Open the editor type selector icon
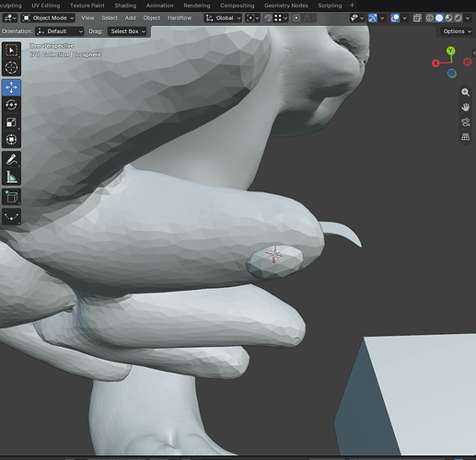Viewport: 476px width, 460px height. click(x=10, y=18)
